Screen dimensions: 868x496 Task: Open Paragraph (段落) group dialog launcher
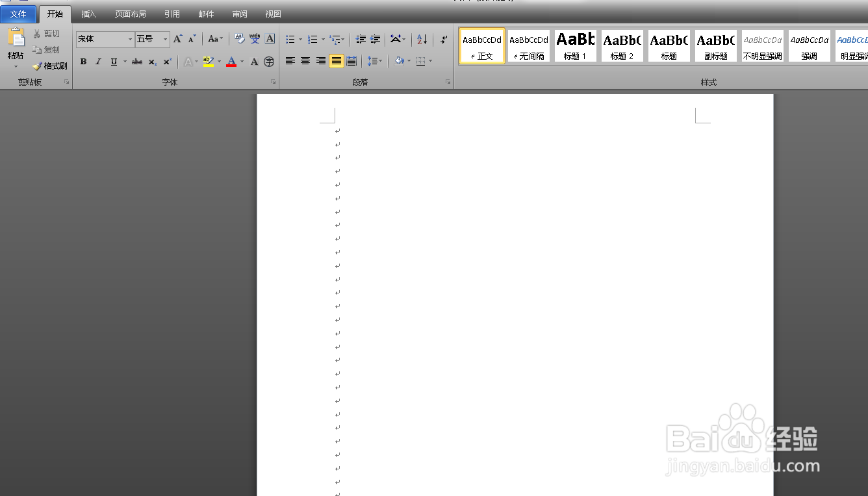click(x=448, y=82)
